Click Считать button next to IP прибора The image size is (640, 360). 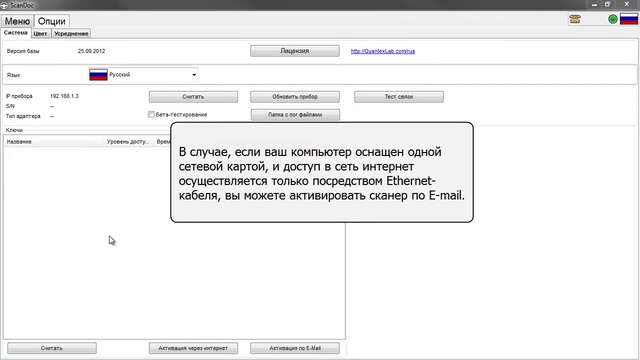tap(193, 97)
